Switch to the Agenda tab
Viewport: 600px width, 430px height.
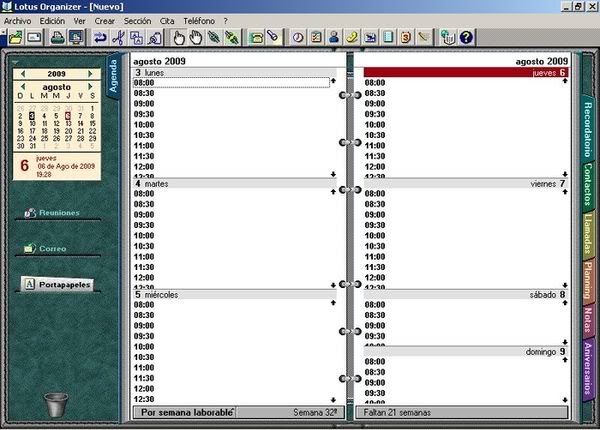pyautogui.click(x=113, y=76)
